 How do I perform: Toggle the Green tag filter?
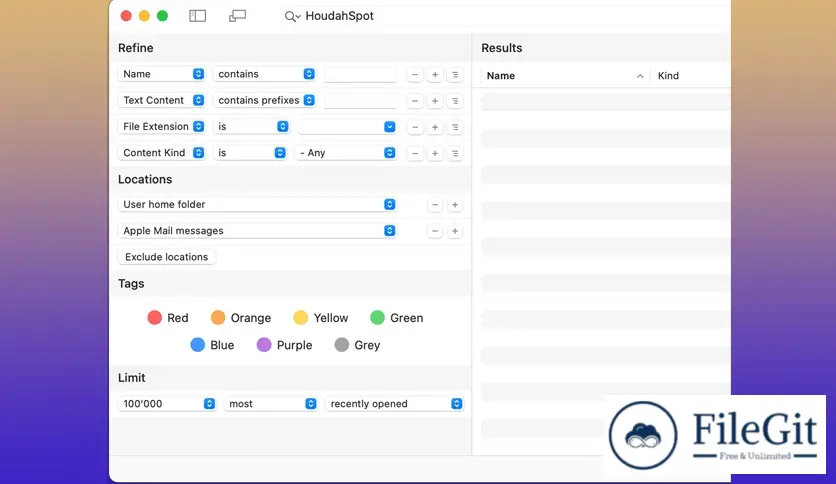pyautogui.click(x=397, y=318)
